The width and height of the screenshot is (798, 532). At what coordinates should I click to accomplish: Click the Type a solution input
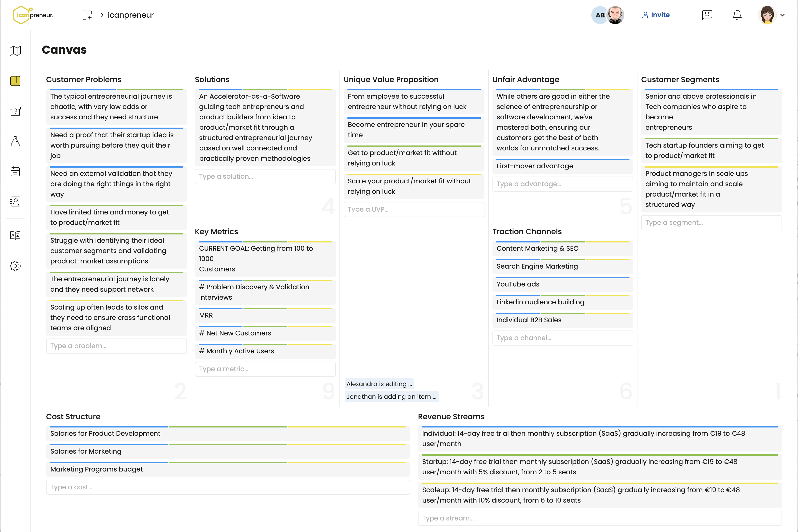(x=265, y=176)
